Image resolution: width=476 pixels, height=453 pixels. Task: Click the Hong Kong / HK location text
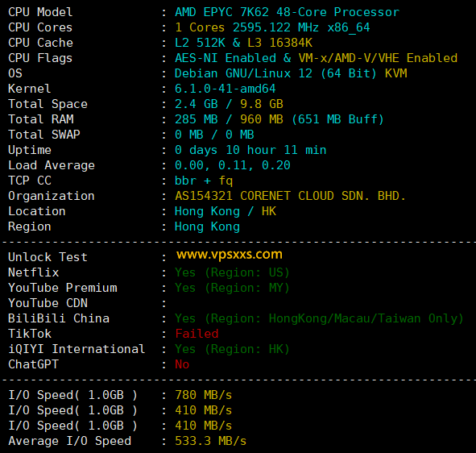(226, 211)
